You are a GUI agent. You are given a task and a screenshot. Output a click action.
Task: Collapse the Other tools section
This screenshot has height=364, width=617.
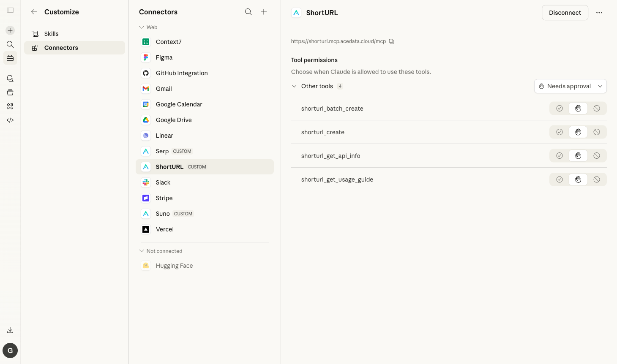294,86
